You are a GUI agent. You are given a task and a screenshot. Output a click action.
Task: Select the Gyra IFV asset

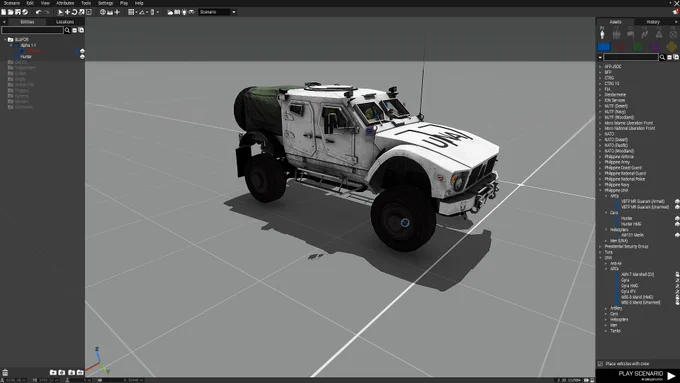(x=628, y=291)
